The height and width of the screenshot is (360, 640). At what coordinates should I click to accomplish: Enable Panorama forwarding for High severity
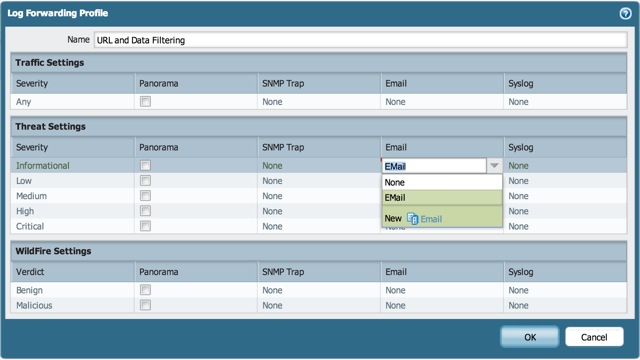[145, 211]
